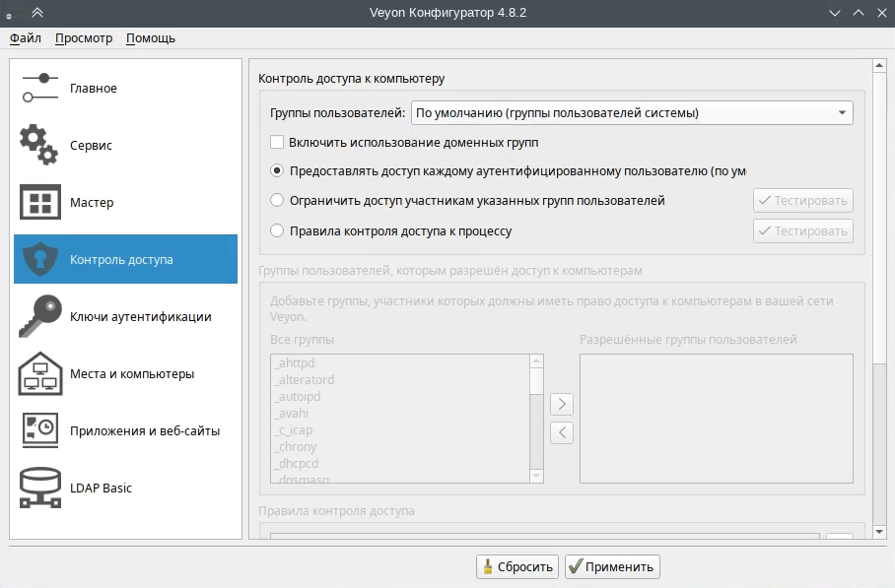The image size is (895, 588).
Task: Maximize the Veyon Configurator window
Action: 858,13
